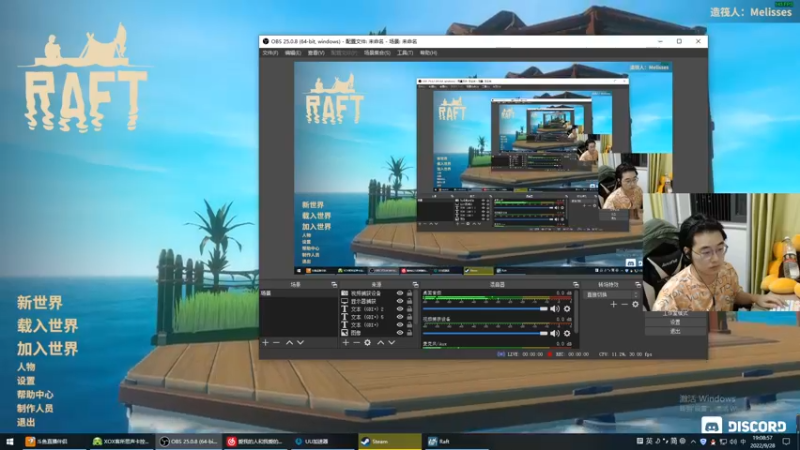Open source properties with the 来源 panel gear icon
This screenshot has height=450, width=800.
(x=367, y=343)
